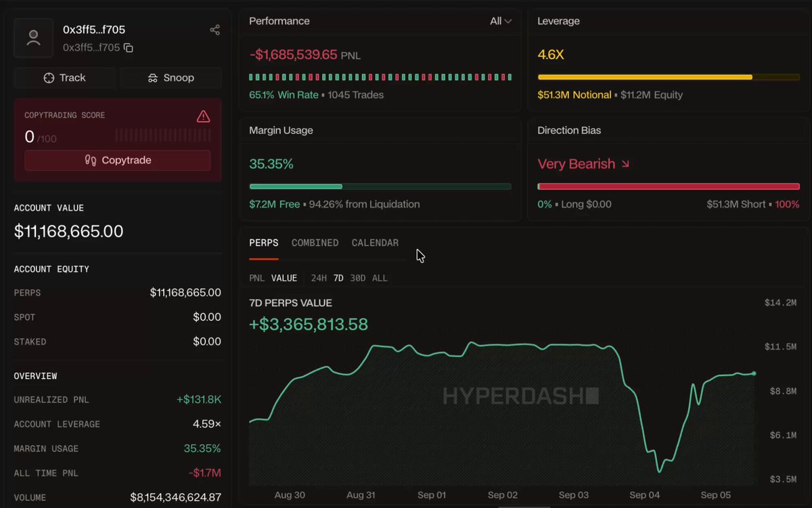The height and width of the screenshot is (508, 812).
Task: Switch chart mode to PNL
Action: click(x=257, y=278)
